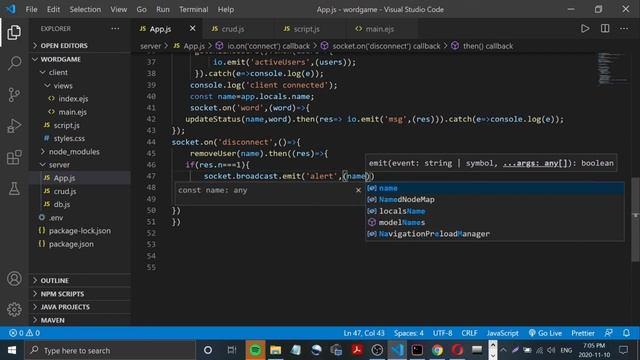This screenshot has width=640, height=360.
Task: Open Explorer views and more actions ellipsis
Action: point(115,29)
